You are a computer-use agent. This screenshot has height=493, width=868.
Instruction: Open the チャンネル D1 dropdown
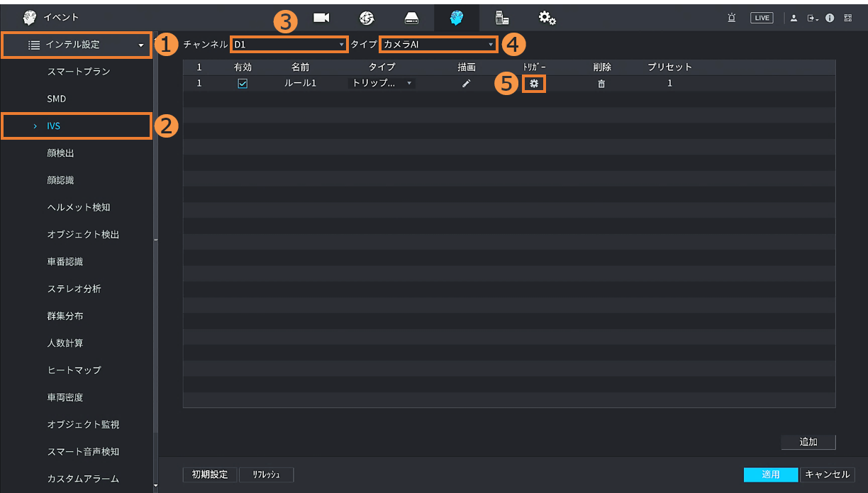click(x=289, y=45)
